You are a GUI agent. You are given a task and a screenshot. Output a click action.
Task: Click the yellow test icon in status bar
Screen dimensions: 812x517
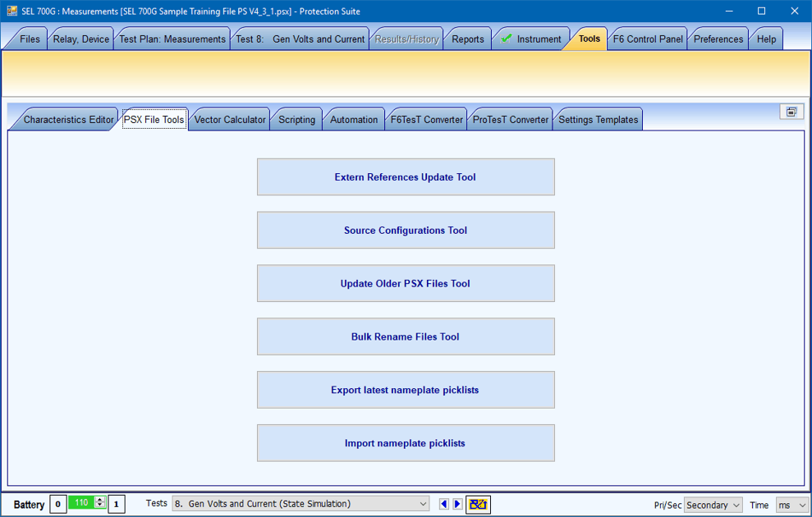coord(478,504)
